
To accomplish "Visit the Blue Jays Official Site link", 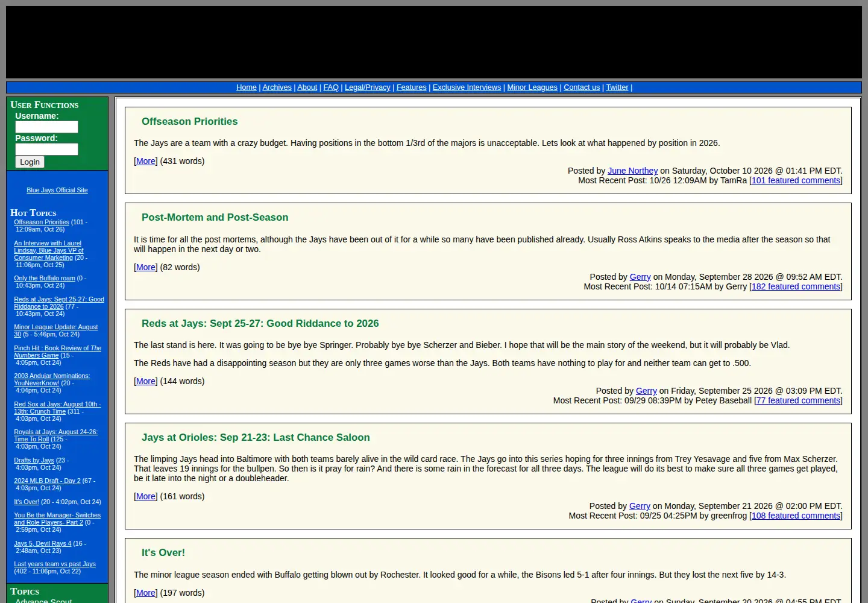I will coord(57,190).
